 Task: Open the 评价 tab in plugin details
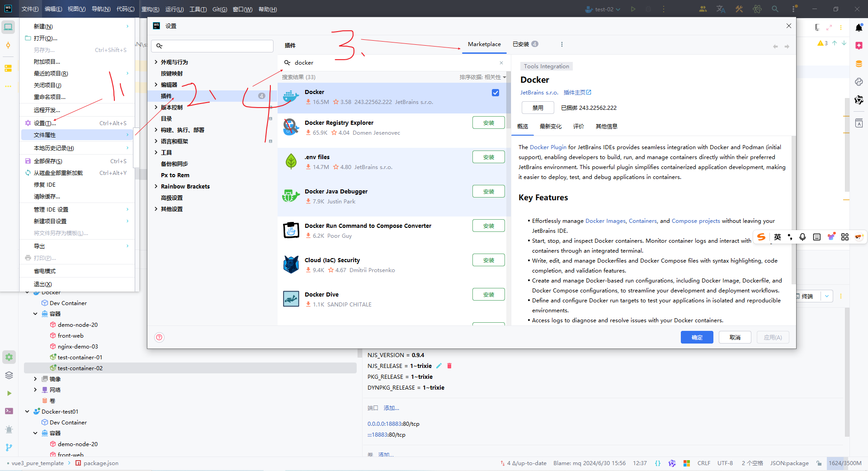coord(579,127)
